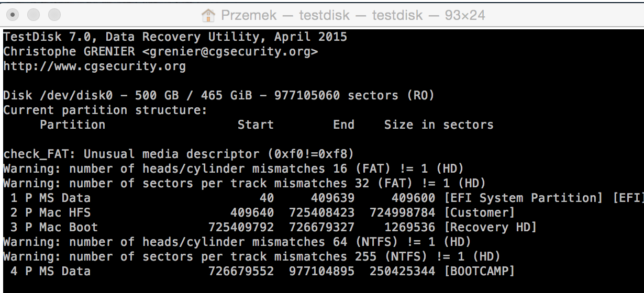Click the TestDisk 7.0 version header line
The image size is (644, 293).
pos(175,37)
